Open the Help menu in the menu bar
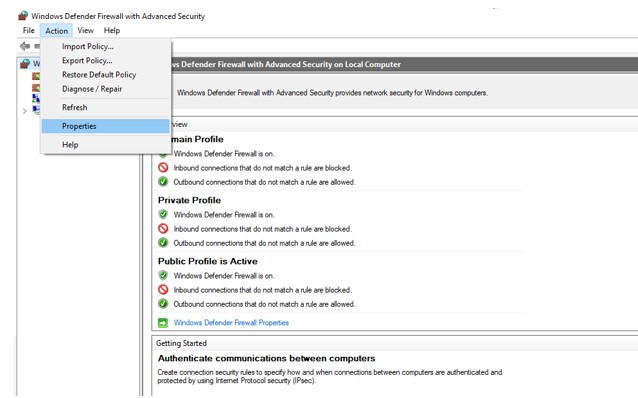This screenshot has width=638, height=398. coord(111,31)
